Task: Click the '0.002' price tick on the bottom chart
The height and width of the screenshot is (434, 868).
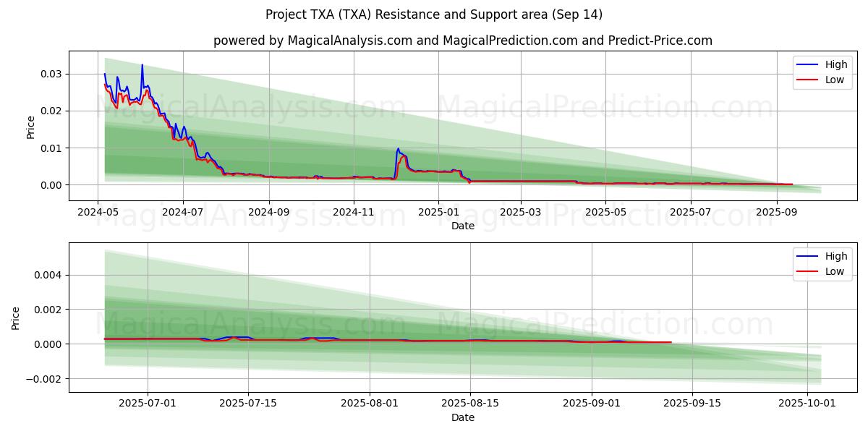Action: pyautogui.click(x=49, y=310)
